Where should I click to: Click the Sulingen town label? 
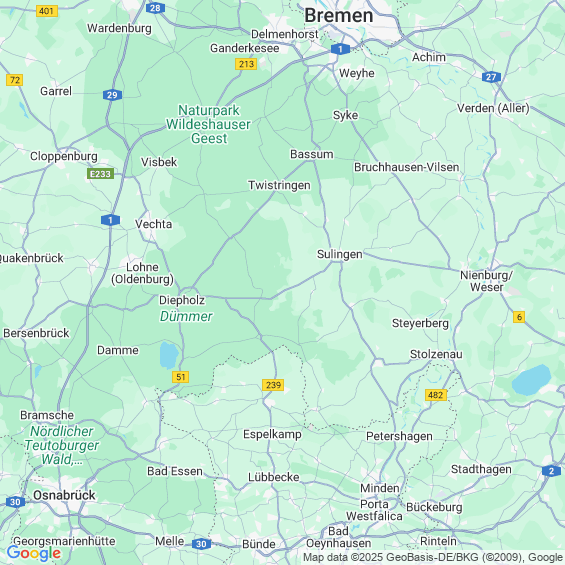[x=339, y=254]
